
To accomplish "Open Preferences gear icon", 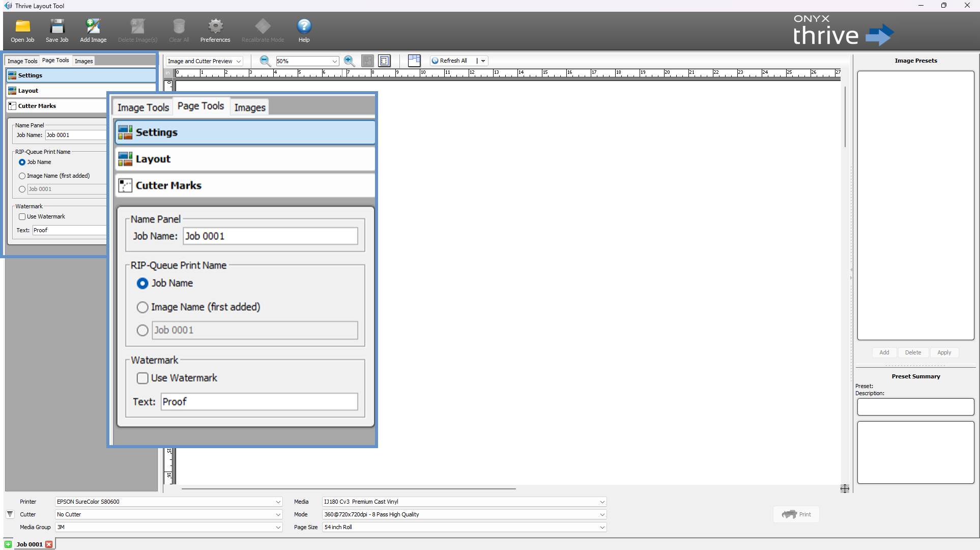I will coord(215,26).
